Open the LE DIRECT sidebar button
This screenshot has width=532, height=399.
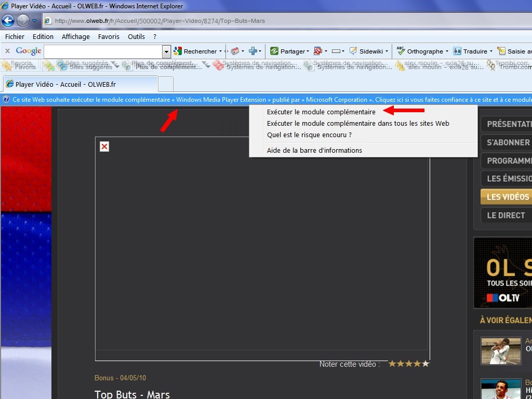(x=506, y=215)
